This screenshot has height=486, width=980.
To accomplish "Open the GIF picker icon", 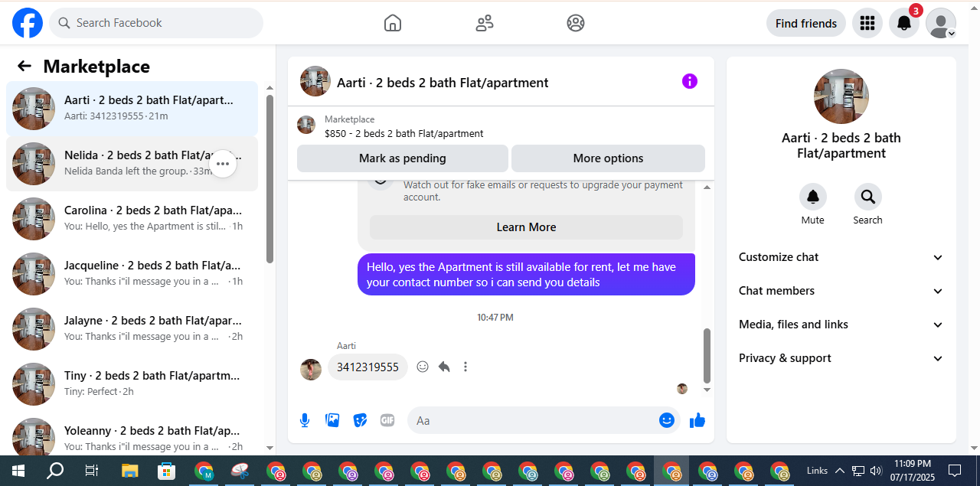I will 387,420.
